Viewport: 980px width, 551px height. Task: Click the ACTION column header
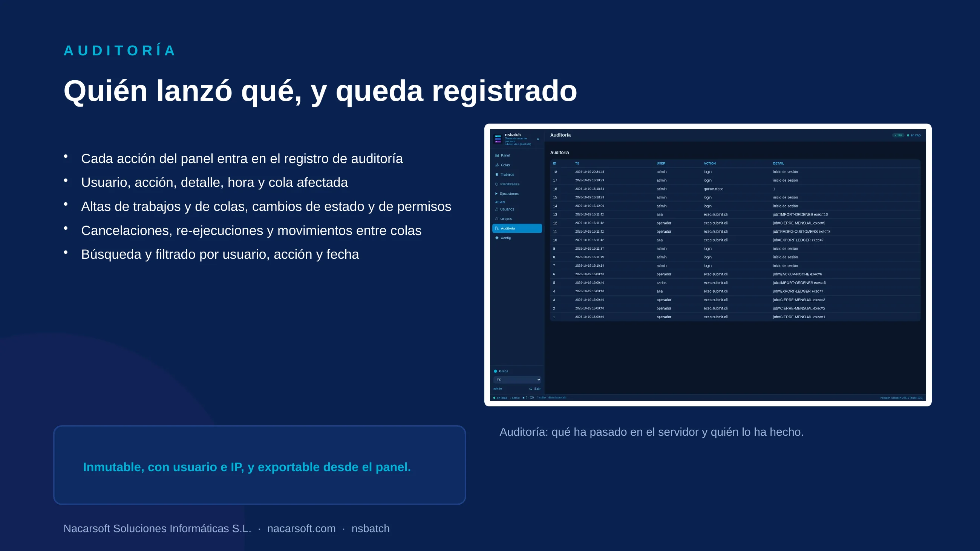coord(709,163)
